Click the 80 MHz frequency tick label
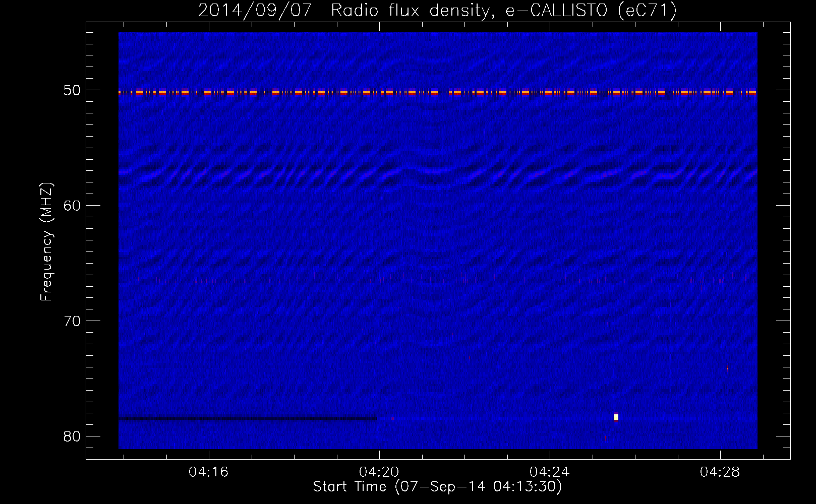 [x=72, y=436]
